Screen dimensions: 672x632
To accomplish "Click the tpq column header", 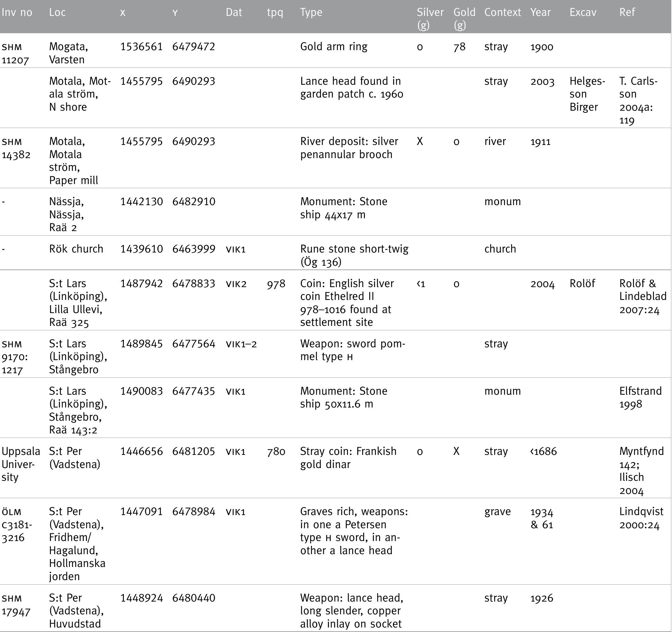I will (x=275, y=12).
